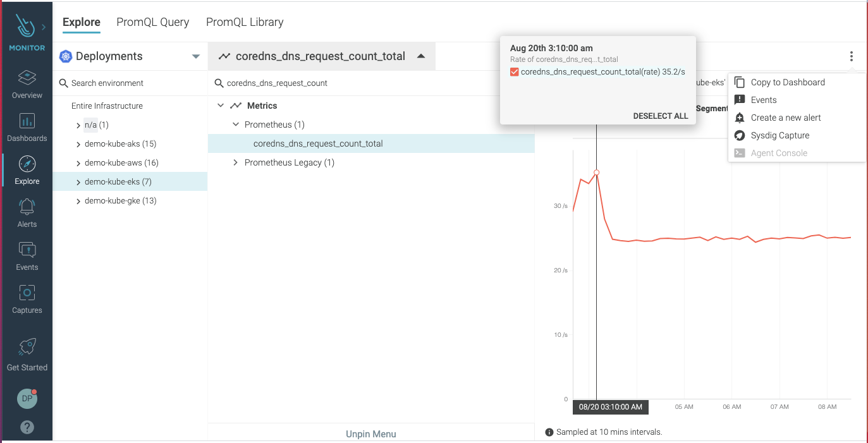Uncheck the coredns_dns_request_count_total metric checkbox
Viewport: 868px width, 443px height.
(513, 71)
